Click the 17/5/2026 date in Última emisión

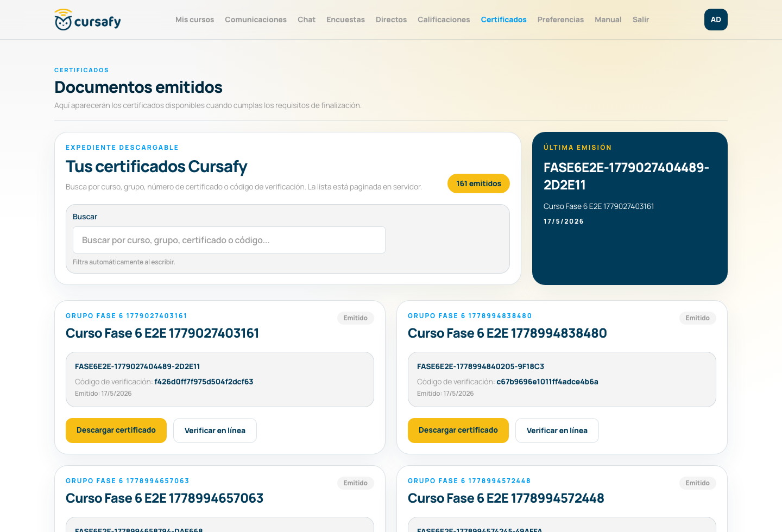pos(564,221)
